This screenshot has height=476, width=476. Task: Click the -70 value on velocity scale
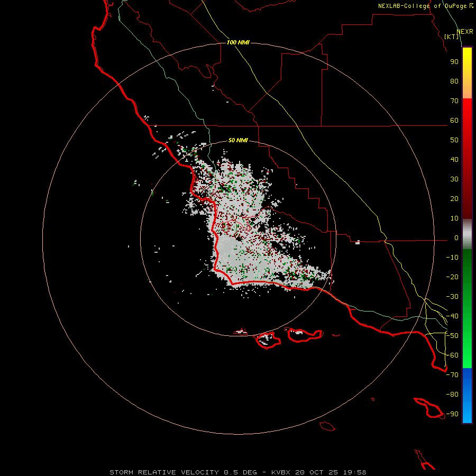(452, 375)
